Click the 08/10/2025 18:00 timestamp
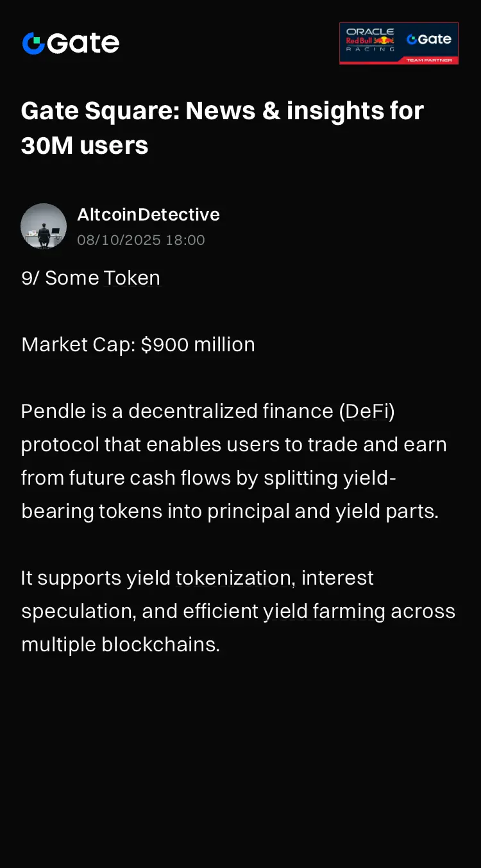The height and width of the screenshot is (868, 481). click(x=141, y=240)
